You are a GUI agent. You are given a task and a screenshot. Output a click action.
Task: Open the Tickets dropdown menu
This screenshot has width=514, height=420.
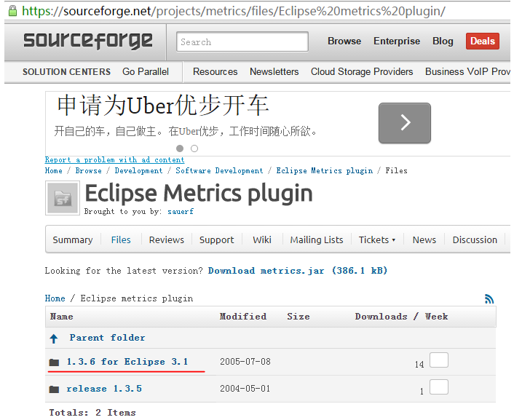click(377, 239)
